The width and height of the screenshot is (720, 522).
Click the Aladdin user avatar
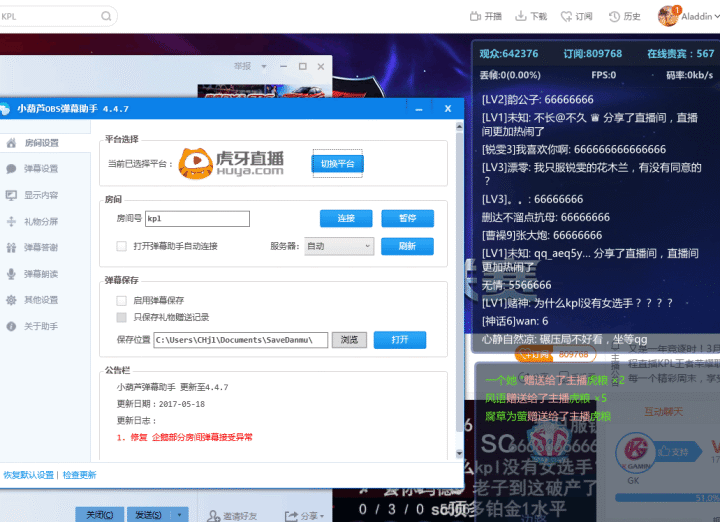pos(668,17)
